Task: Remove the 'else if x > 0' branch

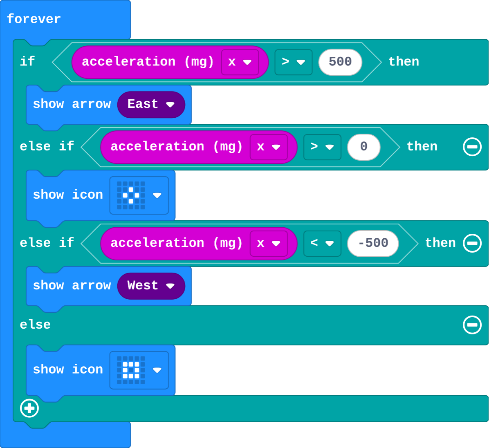Action: (x=472, y=146)
